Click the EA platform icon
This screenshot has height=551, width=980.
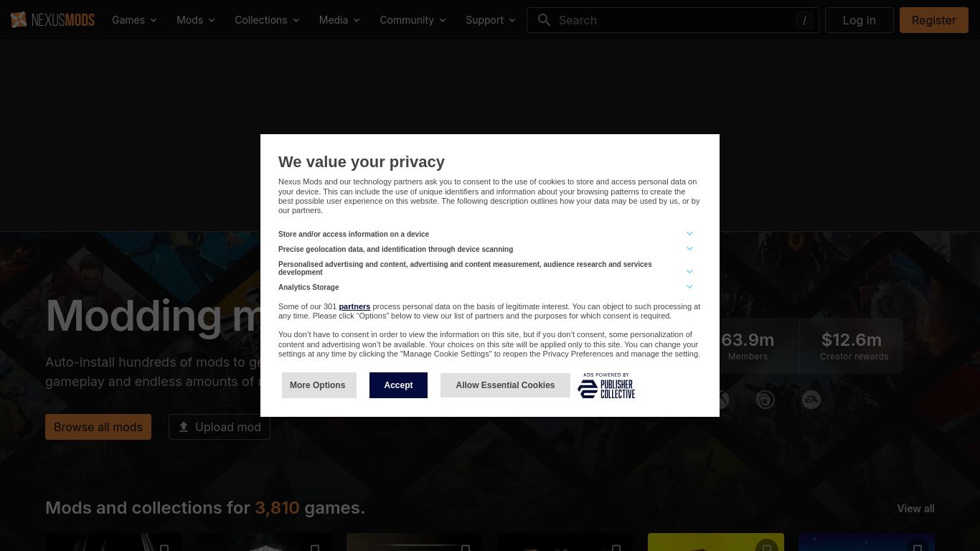click(x=811, y=400)
